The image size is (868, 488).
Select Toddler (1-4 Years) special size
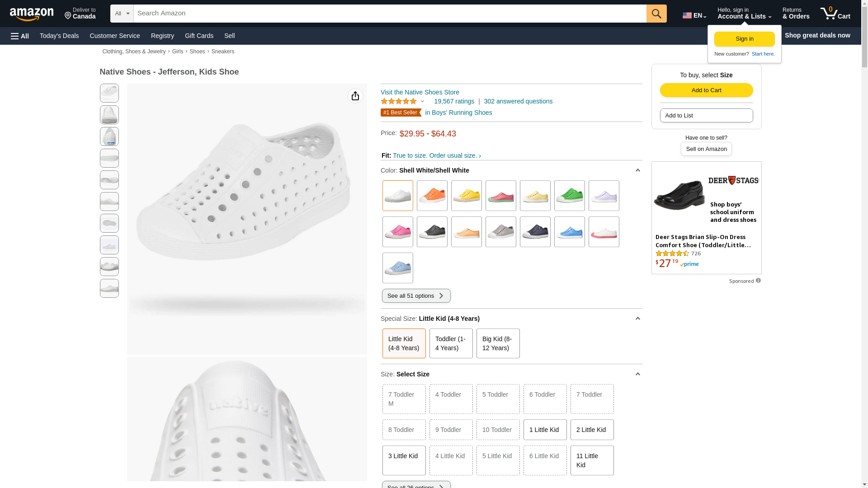point(451,343)
